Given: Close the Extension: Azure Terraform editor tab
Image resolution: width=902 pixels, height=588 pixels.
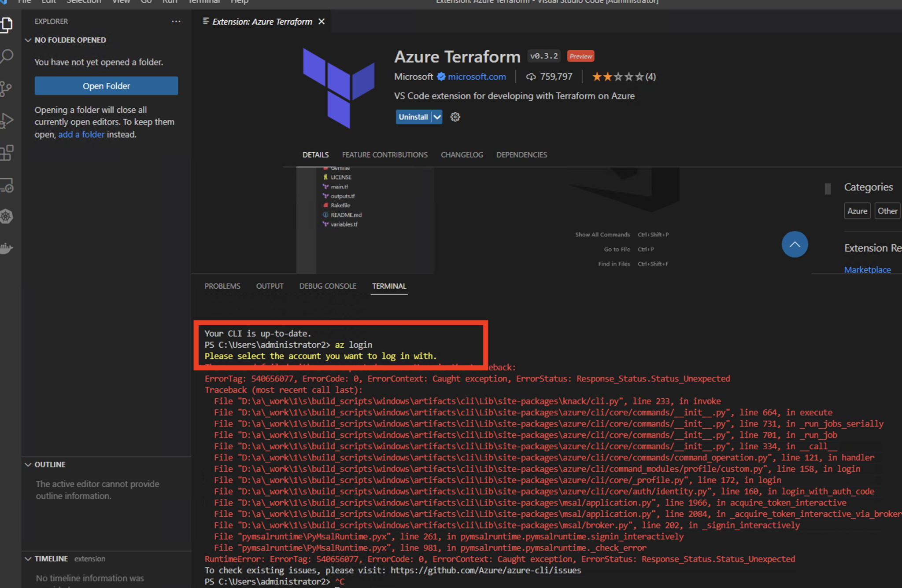Looking at the screenshot, I should point(322,21).
